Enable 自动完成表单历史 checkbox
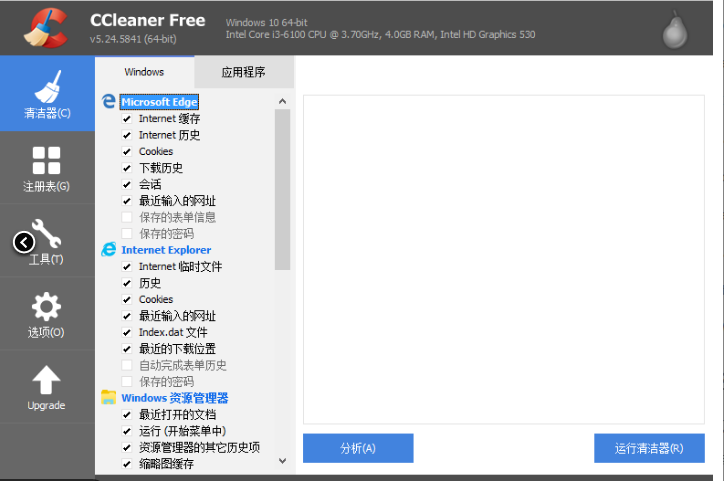The width and height of the screenshot is (724, 481). [x=127, y=366]
